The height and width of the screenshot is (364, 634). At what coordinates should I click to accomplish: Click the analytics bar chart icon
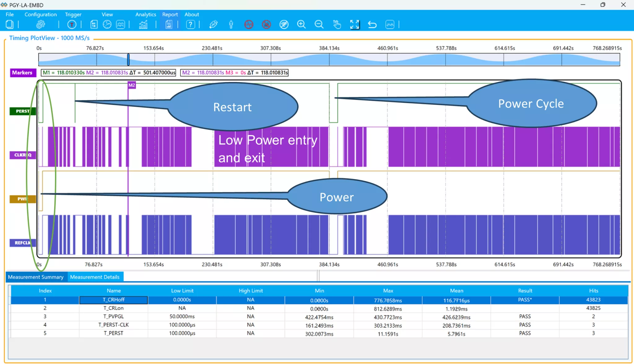(143, 24)
